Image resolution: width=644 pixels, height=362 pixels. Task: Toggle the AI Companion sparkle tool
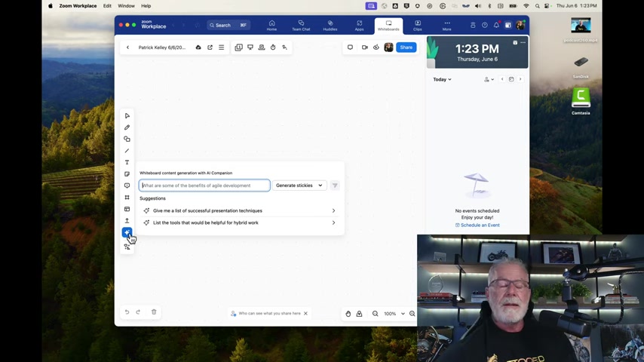click(127, 232)
